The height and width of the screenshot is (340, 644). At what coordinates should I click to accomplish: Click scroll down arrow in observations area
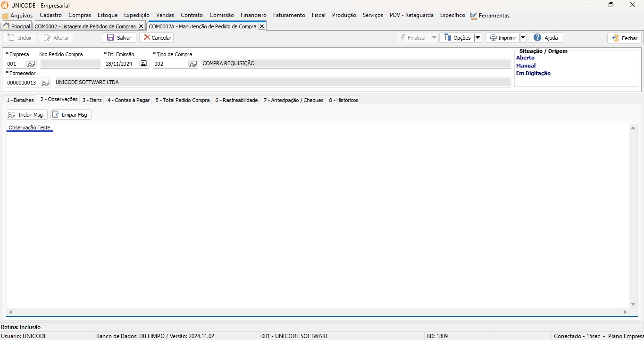633,304
